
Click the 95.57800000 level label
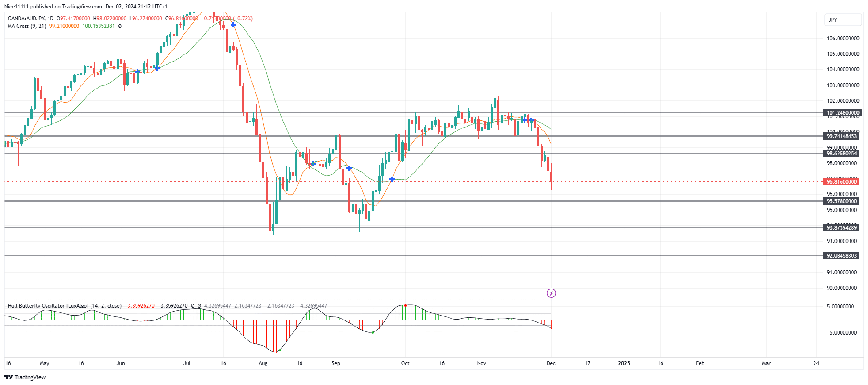coord(841,201)
